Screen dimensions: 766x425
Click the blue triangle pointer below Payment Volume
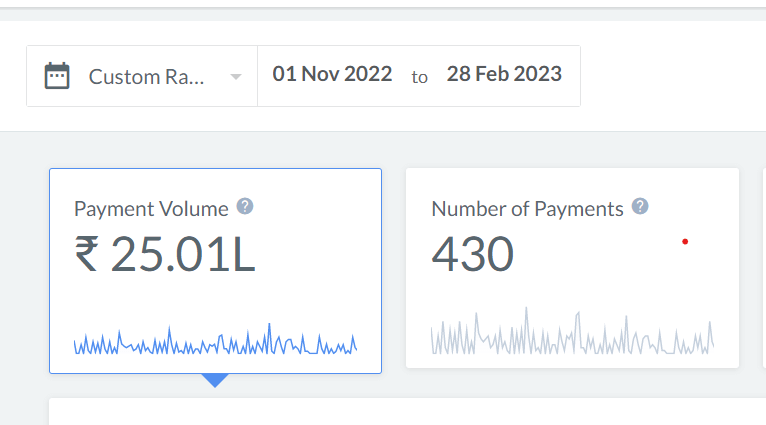(x=215, y=380)
